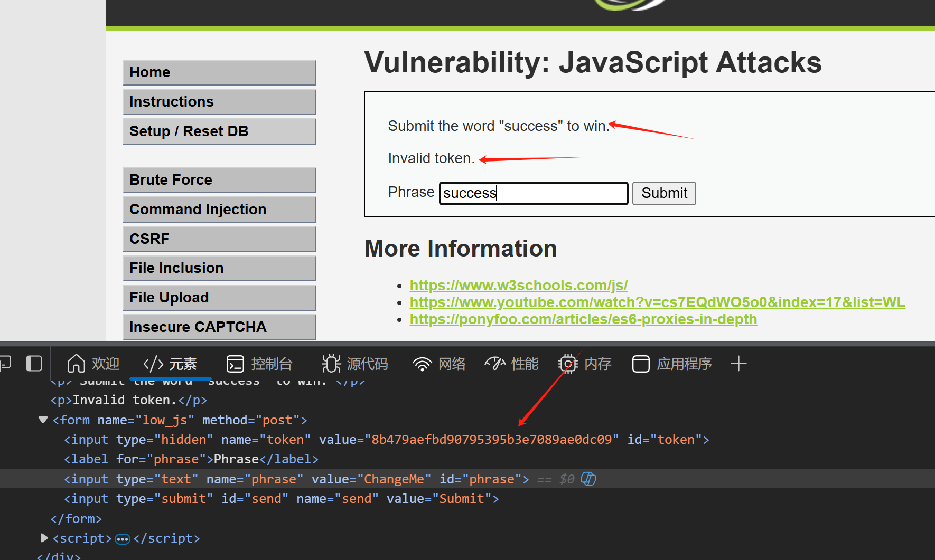Open Insecure CAPTCHA page
The image size is (935, 560).
219,327
